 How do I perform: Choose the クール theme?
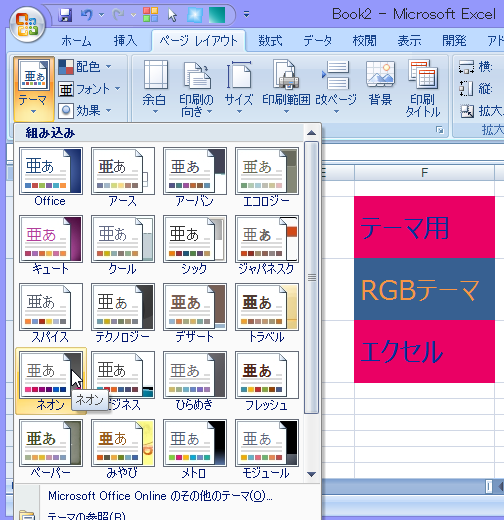click(x=123, y=245)
